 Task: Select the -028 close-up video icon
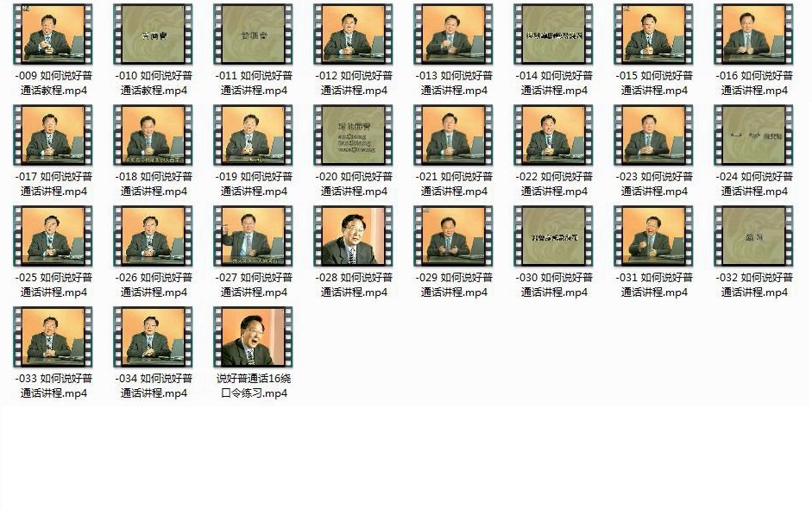353,236
